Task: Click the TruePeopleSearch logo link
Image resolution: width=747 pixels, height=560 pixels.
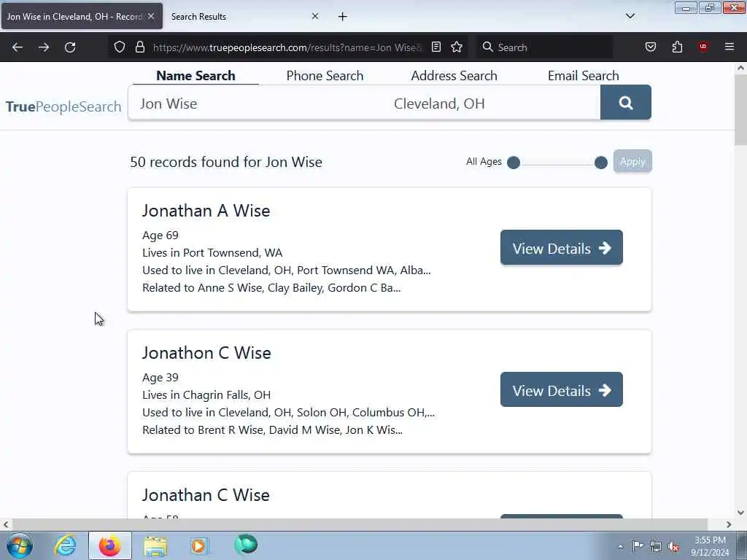Action: pyautogui.click(x=63, y=106)
